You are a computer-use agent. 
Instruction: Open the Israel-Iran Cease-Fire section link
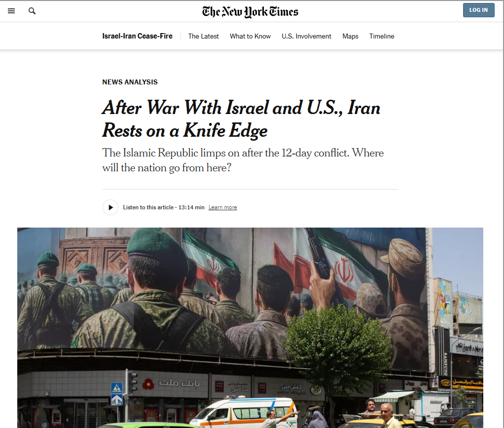(137, 36)
